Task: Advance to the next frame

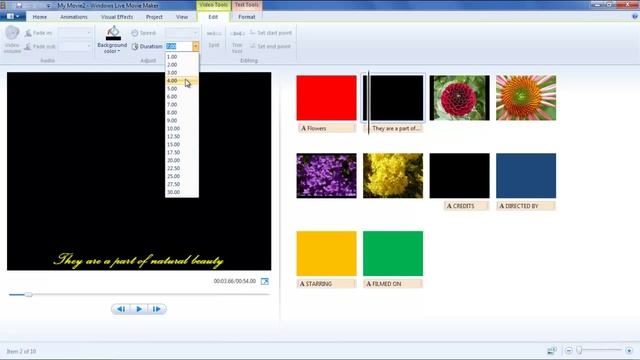Action: pyautogui.click(x=157, y=309)
